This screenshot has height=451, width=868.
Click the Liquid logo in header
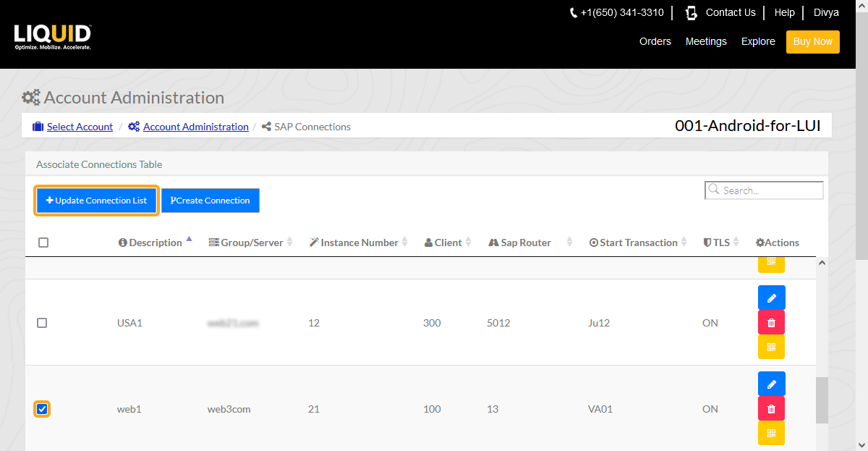click(x=53, y=37)
